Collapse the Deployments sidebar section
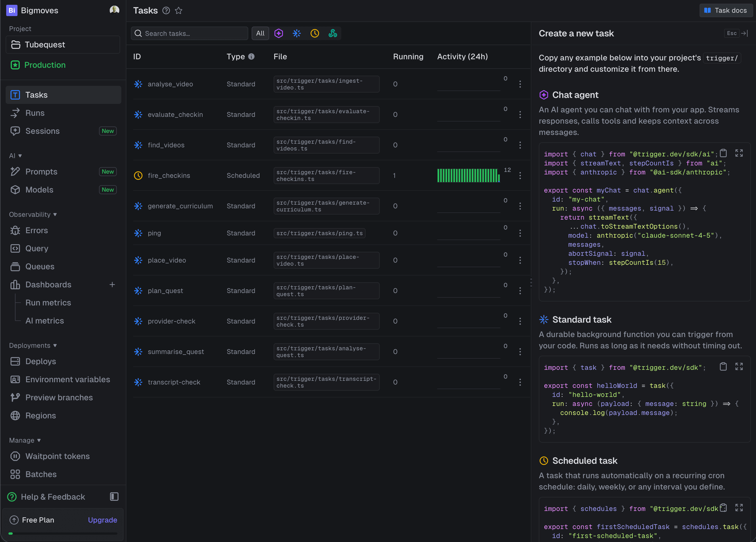This screenshot has height=542, width=756. click(33, 346)
